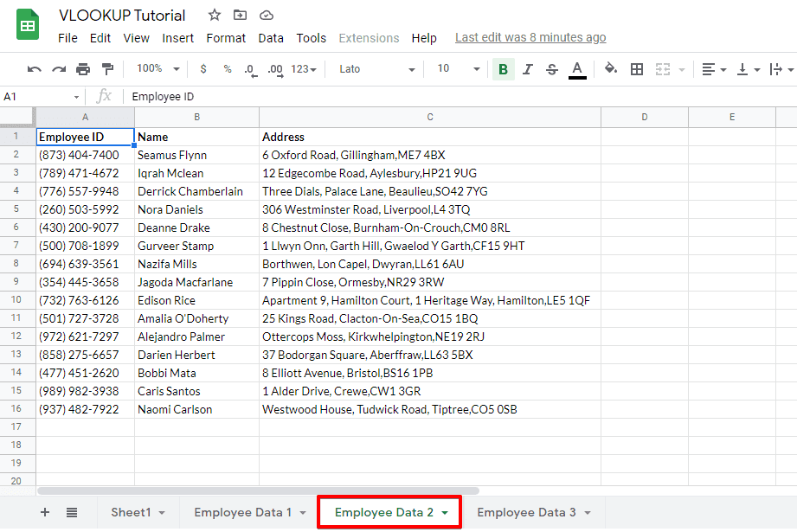Select the Paint format tool

coord(107,67)
